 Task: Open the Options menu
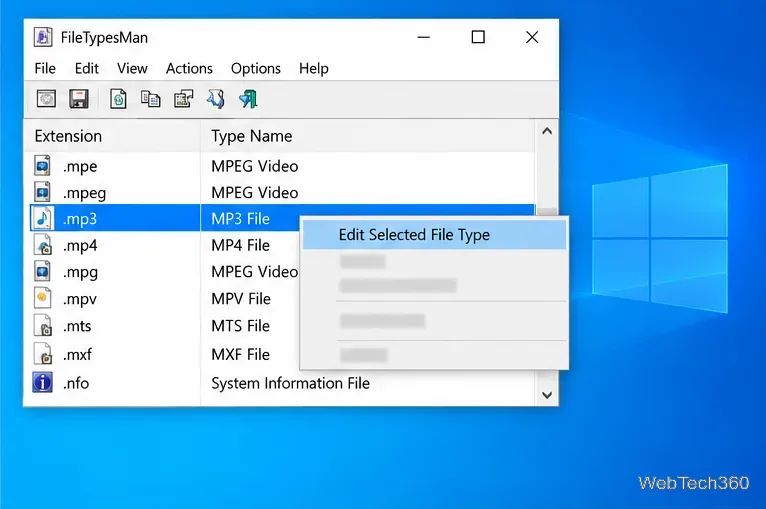pos(255,68)
